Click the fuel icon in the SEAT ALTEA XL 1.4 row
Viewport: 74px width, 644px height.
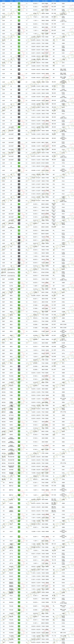19,292
